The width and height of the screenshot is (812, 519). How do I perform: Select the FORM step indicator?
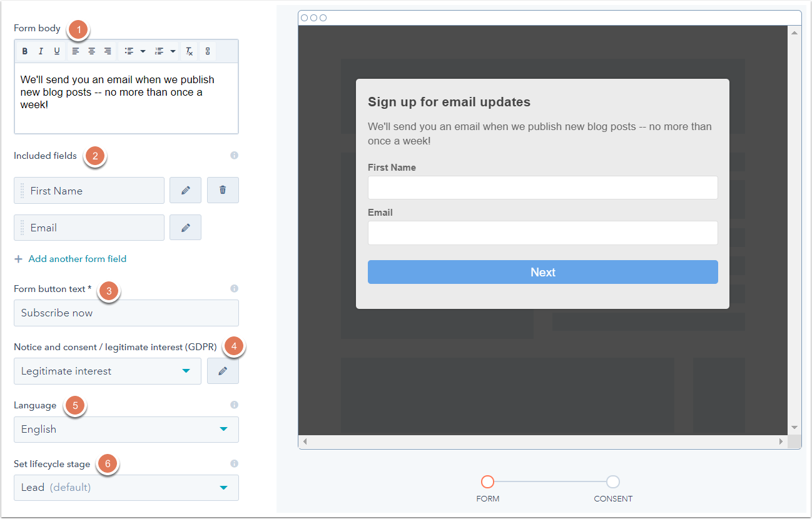488,482
